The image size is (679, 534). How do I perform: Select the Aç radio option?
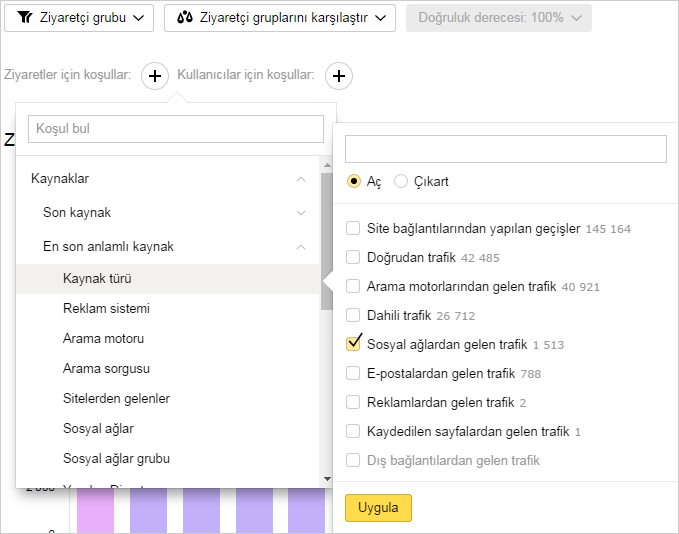[x=354, y=181]
